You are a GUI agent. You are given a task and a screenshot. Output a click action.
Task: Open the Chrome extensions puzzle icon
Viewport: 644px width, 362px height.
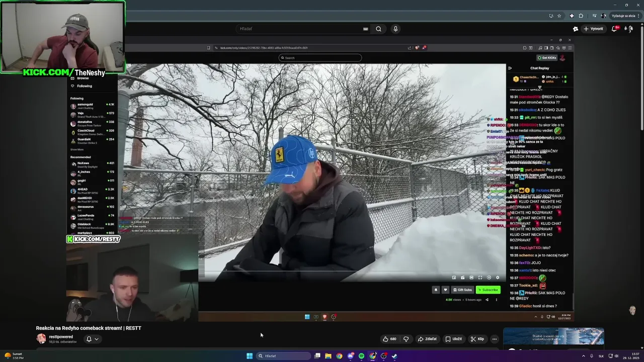pyautogui.click(x=581, y=16)
